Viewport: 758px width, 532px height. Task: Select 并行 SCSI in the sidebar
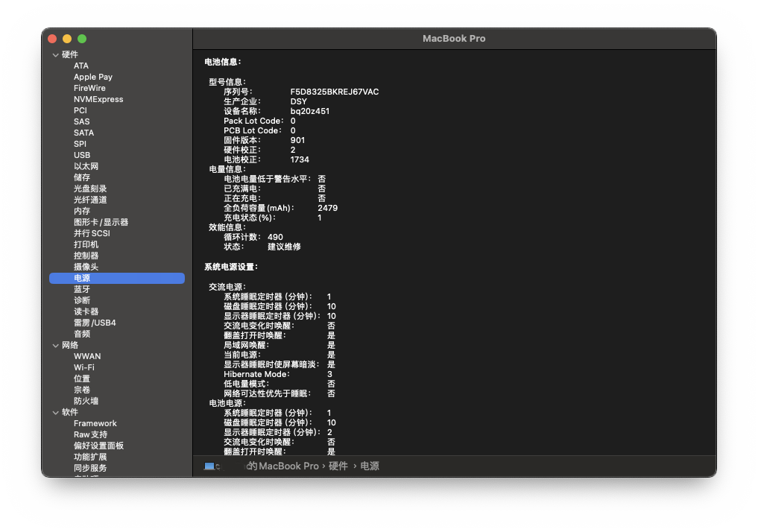[x=92, y=233]
